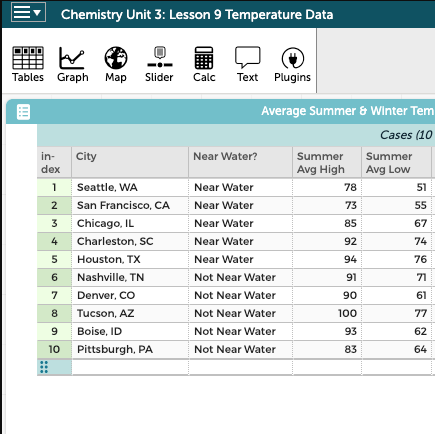
Task: Open the Plugins menu
Action: 292,64
